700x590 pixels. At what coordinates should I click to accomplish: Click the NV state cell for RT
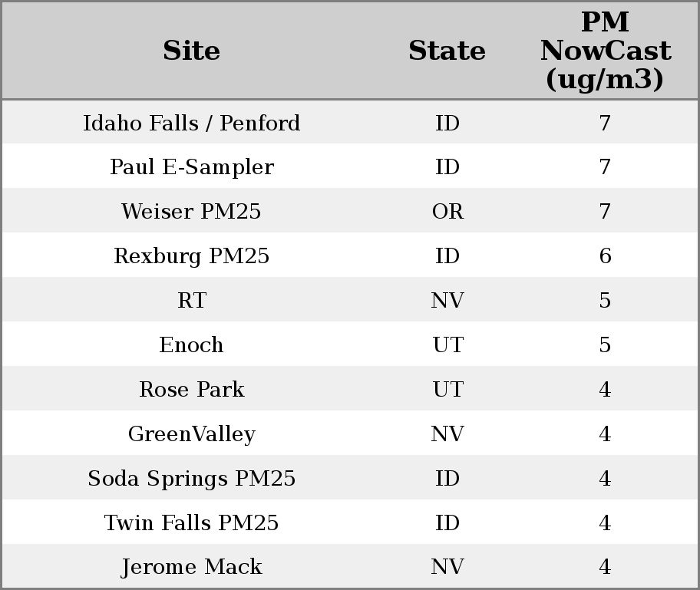pyautogui.click(x=447, y=301)
